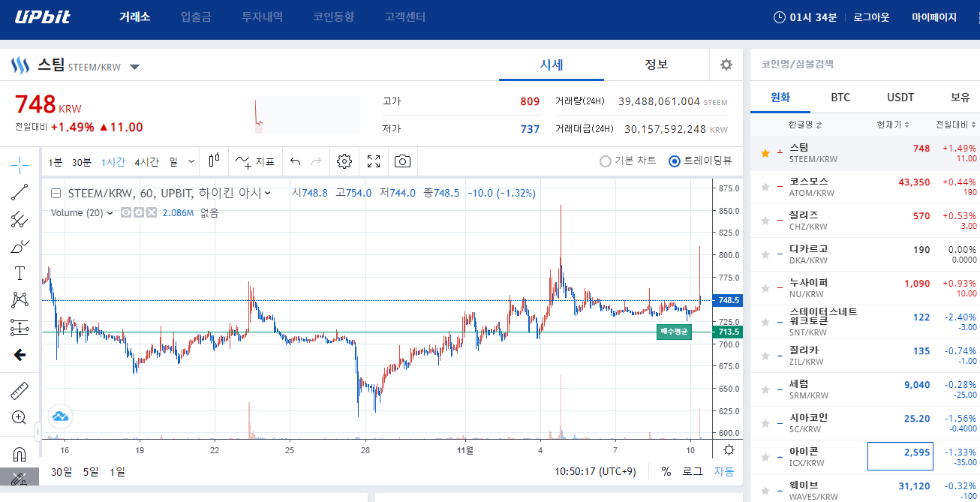Screen dimensions: 980x502
Task: Redo the chart action
Action: click(x=317, y=161)
